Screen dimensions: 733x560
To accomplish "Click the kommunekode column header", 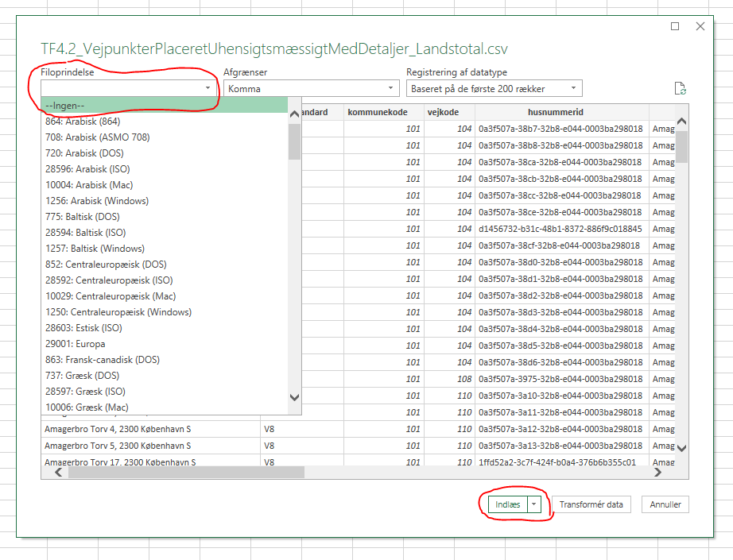I will [x=384, y=112].
